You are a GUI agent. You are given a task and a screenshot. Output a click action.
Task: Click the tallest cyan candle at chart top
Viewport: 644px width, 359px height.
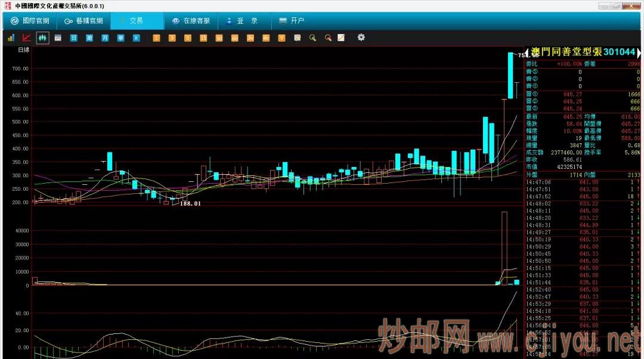click(510, 76)
